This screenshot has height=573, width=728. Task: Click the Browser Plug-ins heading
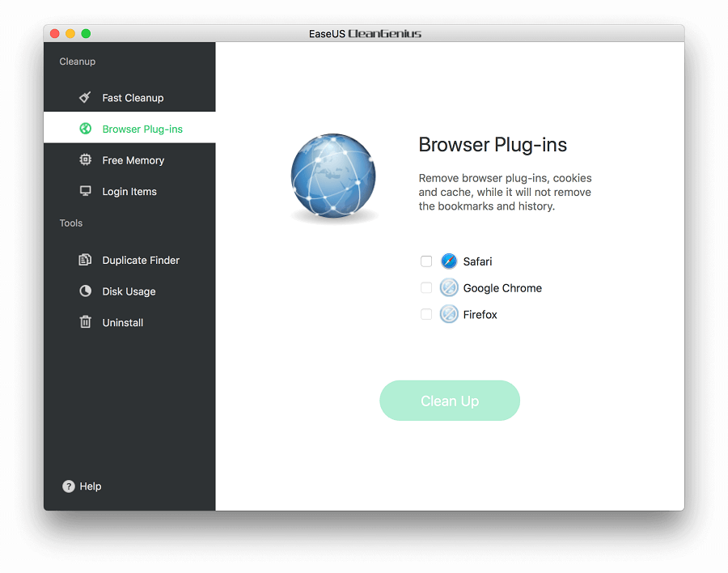(493, 145)
